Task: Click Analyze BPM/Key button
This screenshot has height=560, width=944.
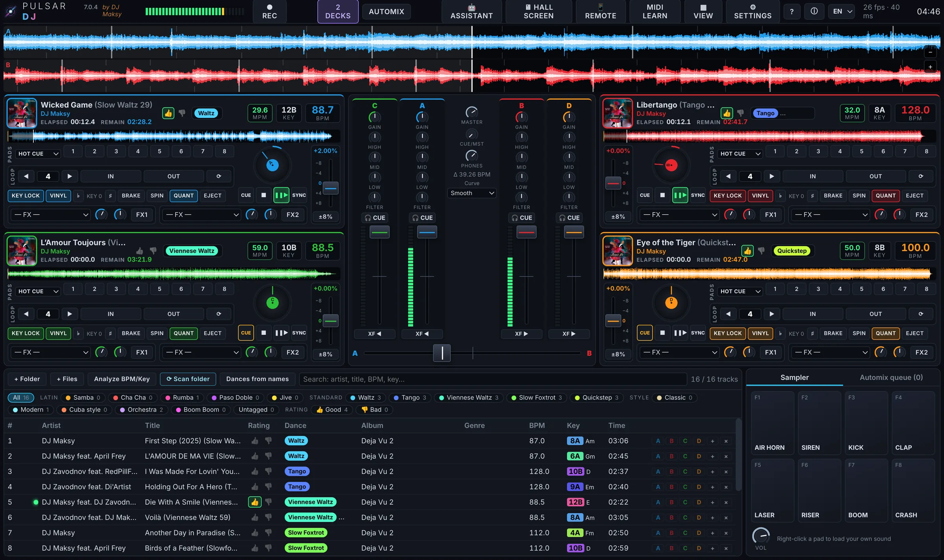Action: point(122,379)
